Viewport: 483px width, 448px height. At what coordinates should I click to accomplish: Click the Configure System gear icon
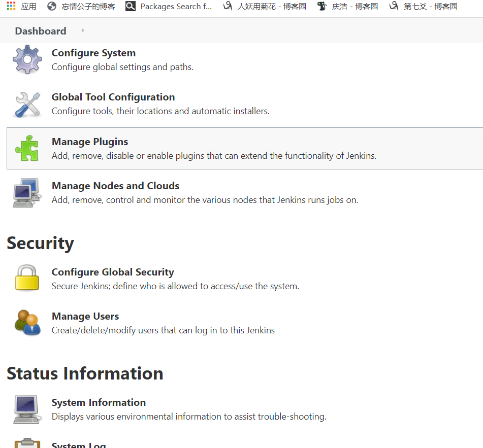click(x=27, y=59)
